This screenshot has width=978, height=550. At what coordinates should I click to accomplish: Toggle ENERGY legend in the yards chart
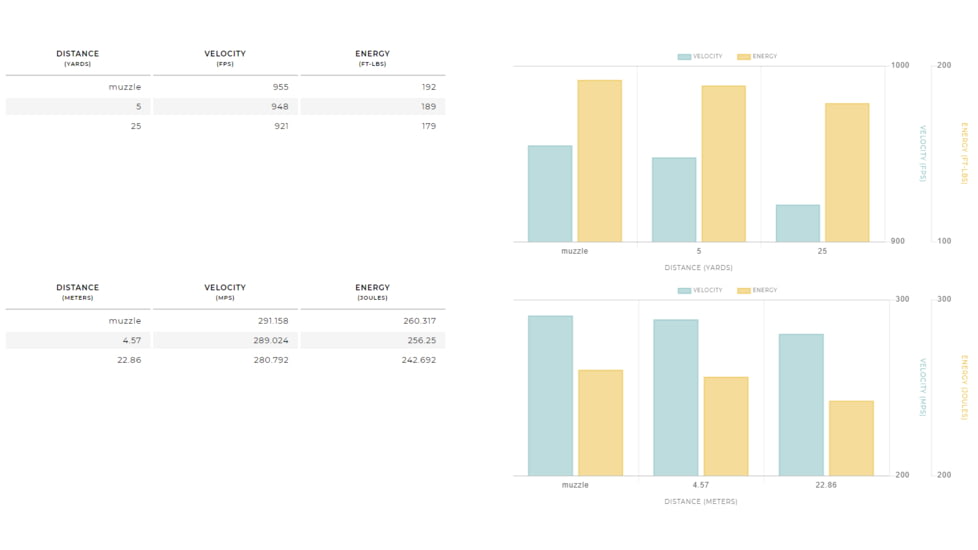coord(757,57)
